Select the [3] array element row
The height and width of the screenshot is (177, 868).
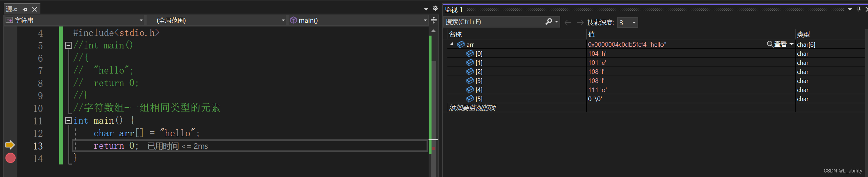click(656, 81)
